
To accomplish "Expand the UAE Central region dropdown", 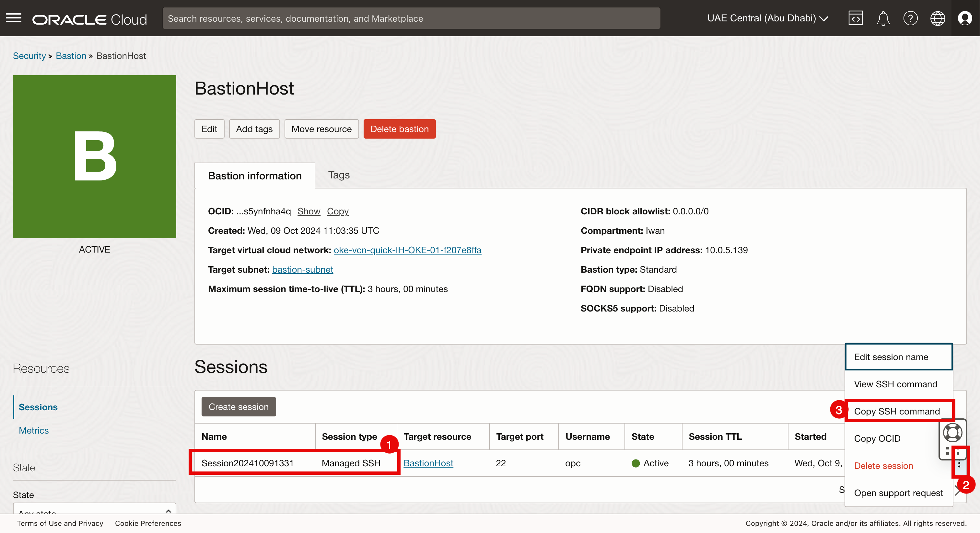I will tap(767, 18).
